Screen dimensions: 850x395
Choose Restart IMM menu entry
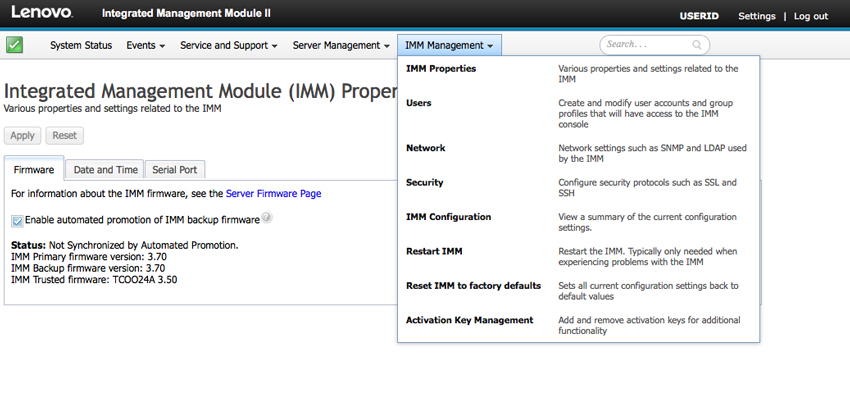(434, 251)
